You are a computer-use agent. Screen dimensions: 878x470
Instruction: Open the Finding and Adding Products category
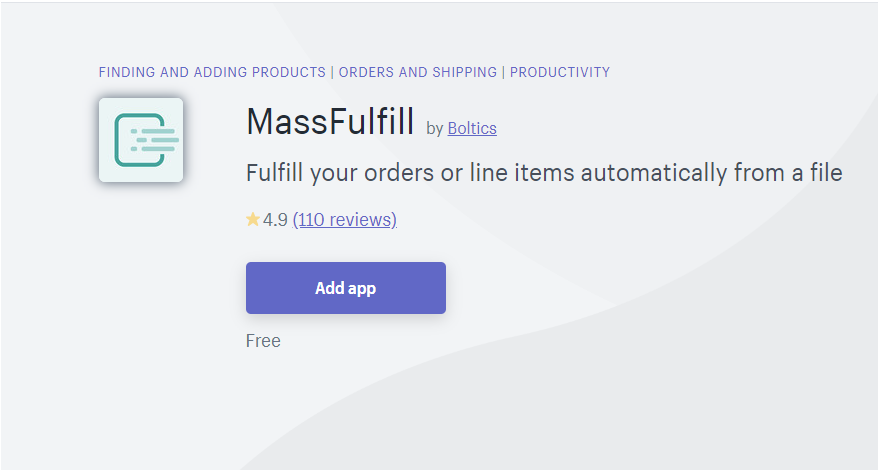pos(212,72)
